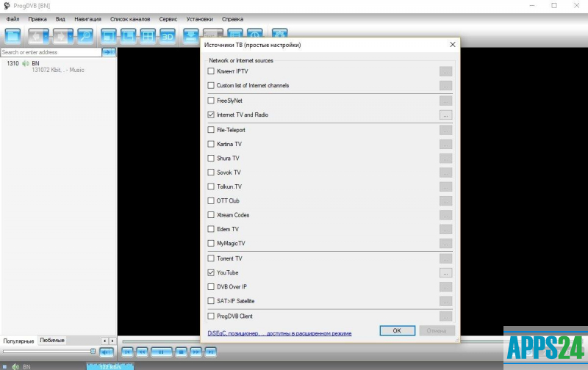Open the DiSEqC advanced mode link
Viewport: 588px width, 370px height.
point(279,333)
